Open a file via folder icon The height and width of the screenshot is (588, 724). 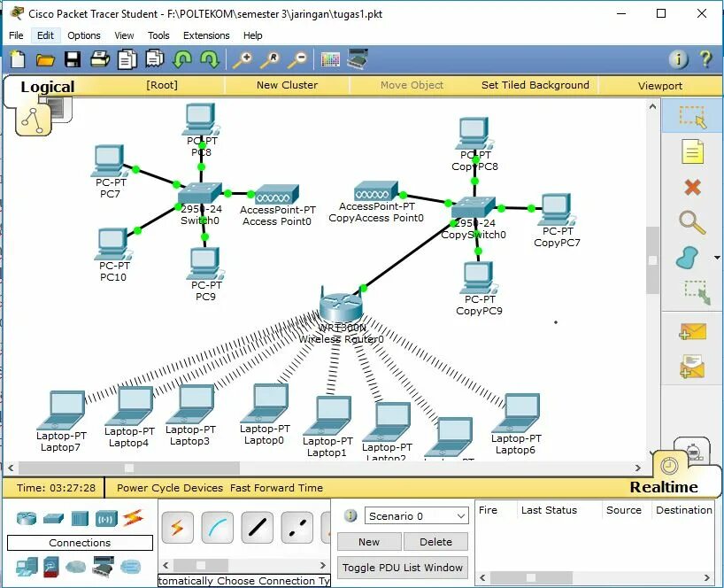[x=45, y=59]
